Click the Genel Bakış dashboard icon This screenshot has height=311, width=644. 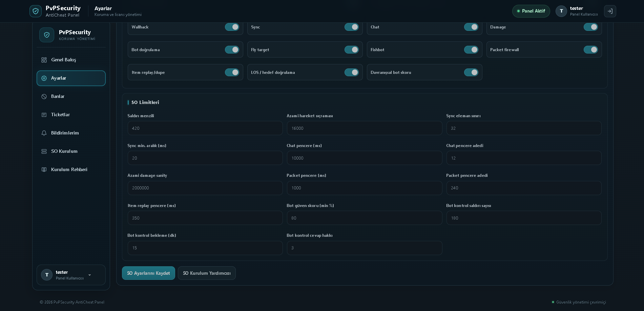pos(44,60)
